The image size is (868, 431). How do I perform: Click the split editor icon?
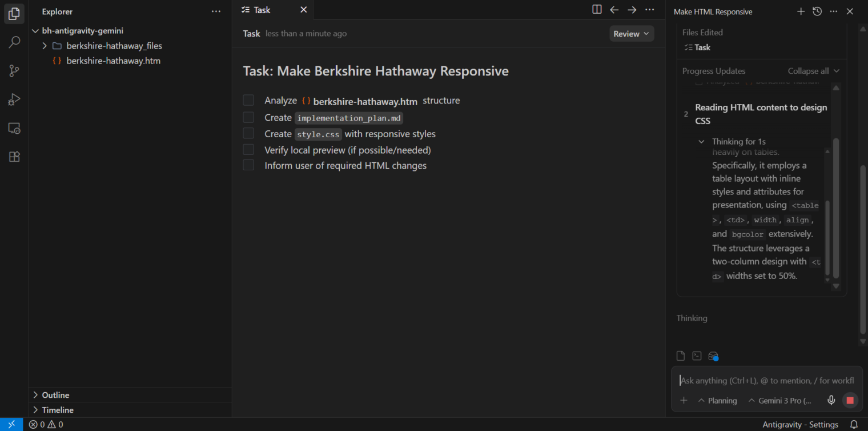(597, 10)
